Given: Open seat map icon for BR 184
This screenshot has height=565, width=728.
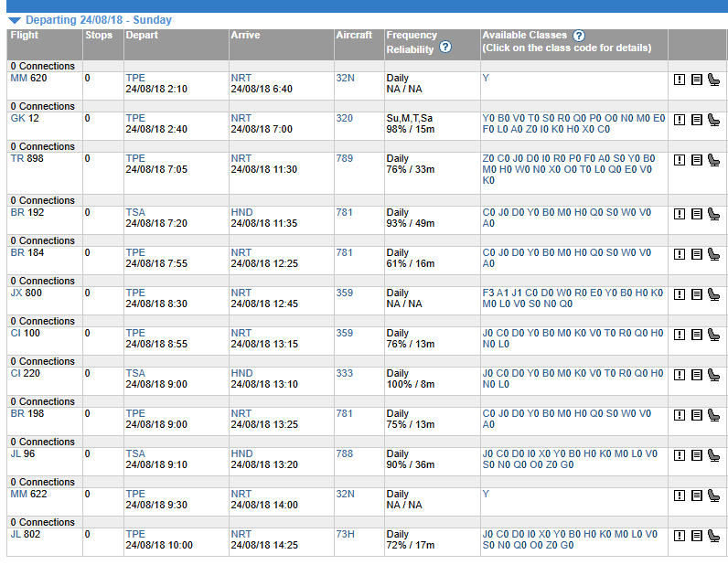Looking at the screenshot, I should (x=713, y=254).
